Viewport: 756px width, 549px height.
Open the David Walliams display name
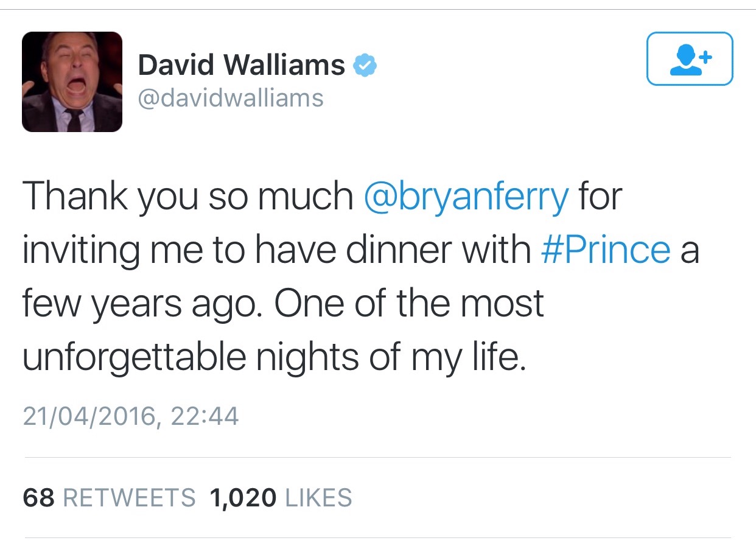[x=242, y=65]
